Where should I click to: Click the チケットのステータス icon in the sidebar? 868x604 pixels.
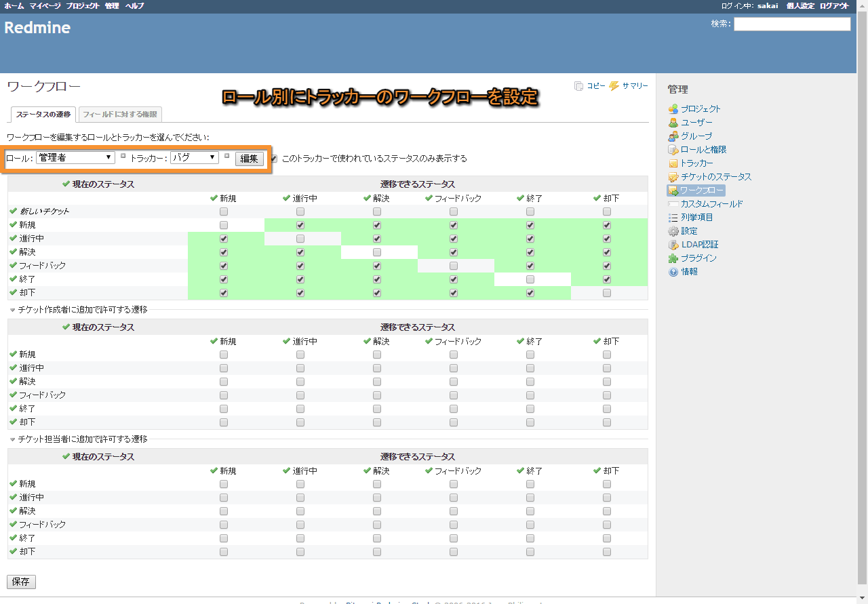click(673, 177)
